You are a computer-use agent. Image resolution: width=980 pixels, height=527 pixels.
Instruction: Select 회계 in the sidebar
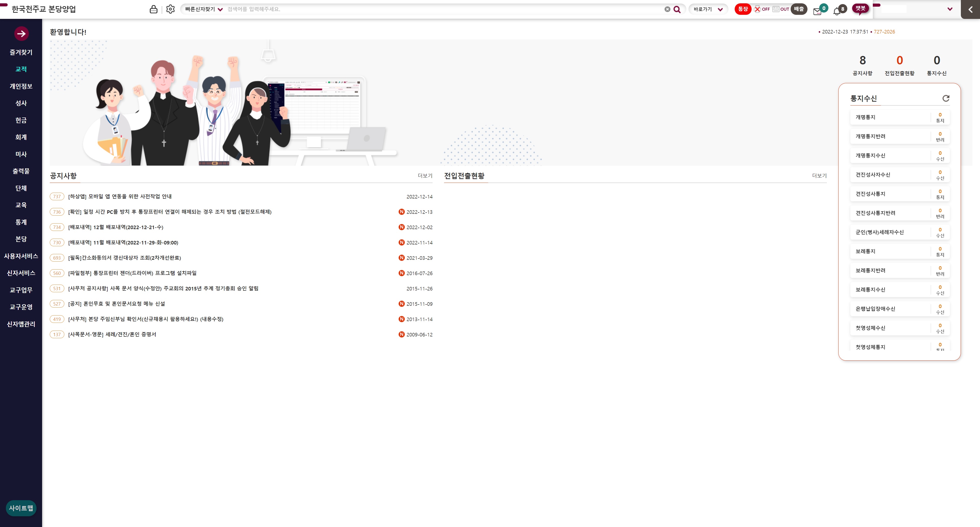tap(21, 137)
